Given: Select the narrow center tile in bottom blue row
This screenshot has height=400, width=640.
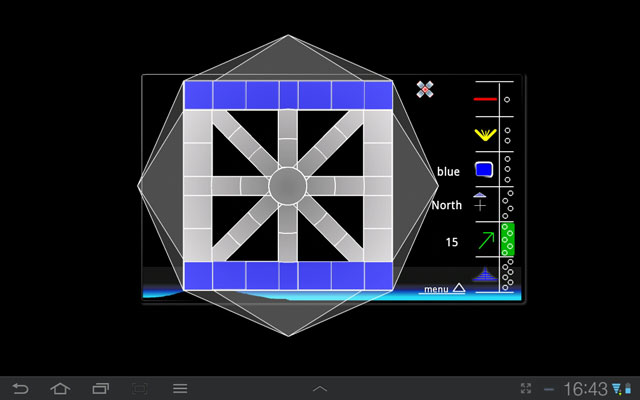Looking at the screenshot, I should tap(289, 276).
